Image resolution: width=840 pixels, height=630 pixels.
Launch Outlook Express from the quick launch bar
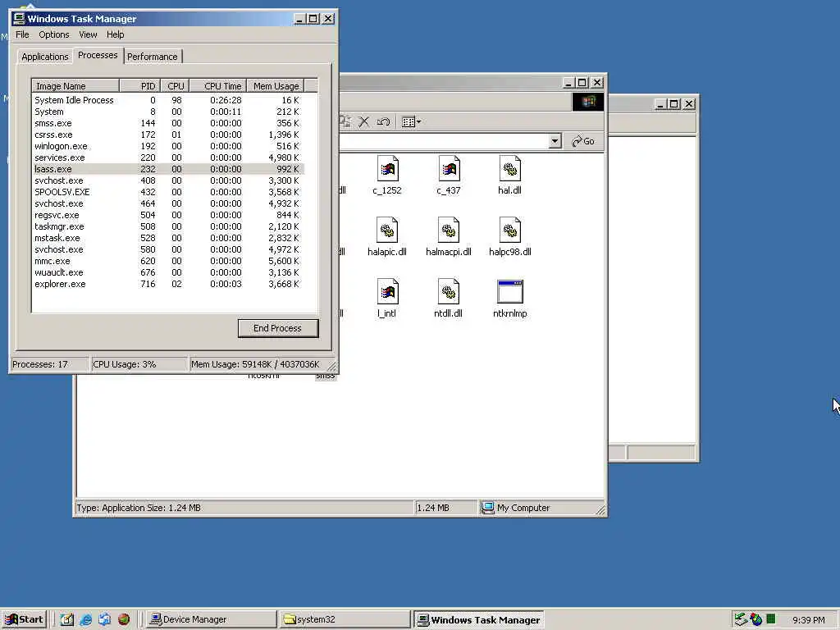click(x=104, y=619)
